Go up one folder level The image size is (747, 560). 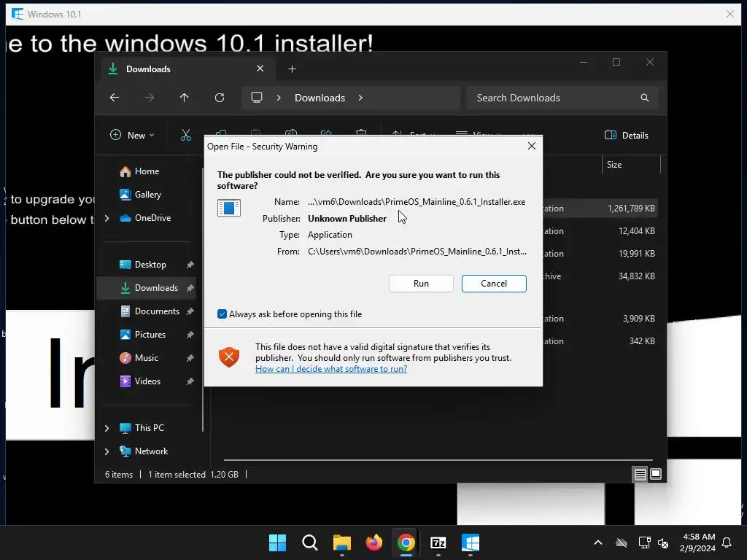point(185,98)
